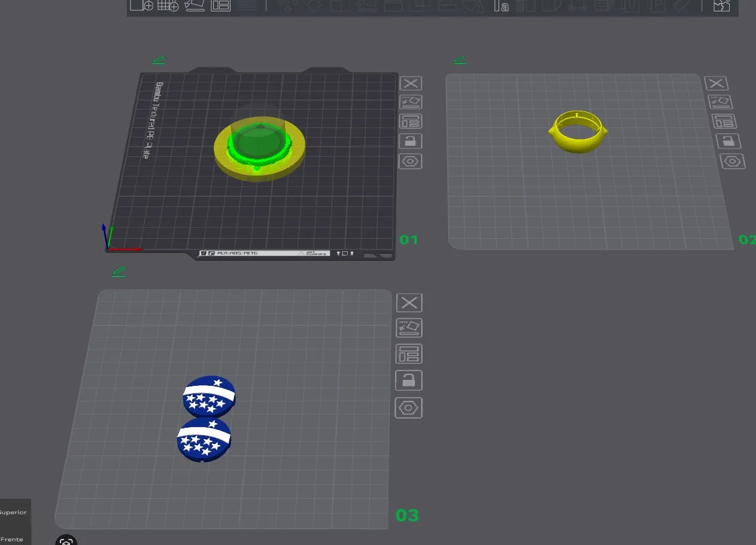756x545 pixels.
Task: Edit plate 02 name via pencil icon
Action: point(460,60)
